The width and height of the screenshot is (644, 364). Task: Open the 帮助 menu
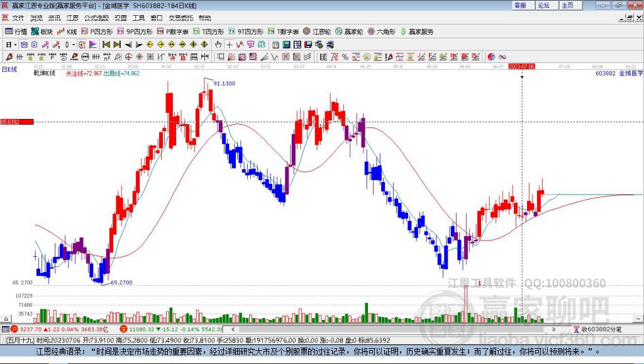pos(205,18)
